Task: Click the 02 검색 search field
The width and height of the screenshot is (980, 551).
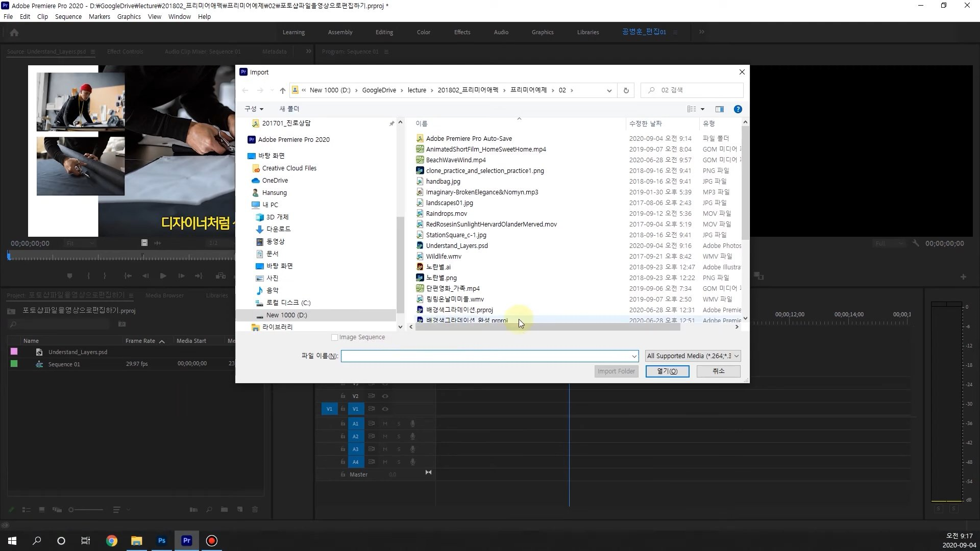Action: tap(692, 90)
